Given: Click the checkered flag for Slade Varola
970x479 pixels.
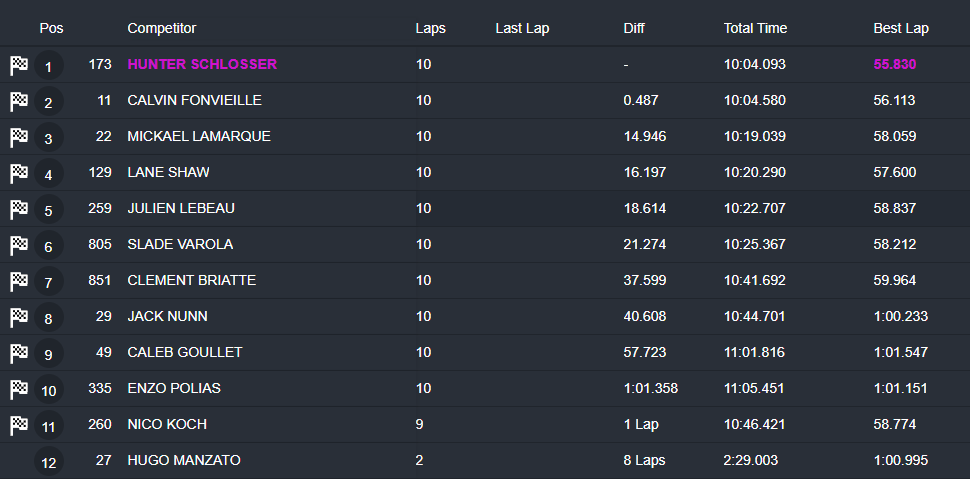Looking at the screenshot, I should [x=18, y=246].
